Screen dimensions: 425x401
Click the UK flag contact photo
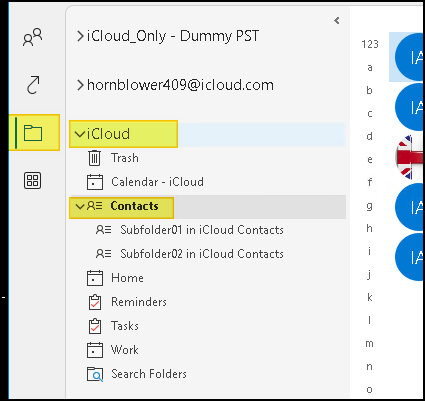405,157
